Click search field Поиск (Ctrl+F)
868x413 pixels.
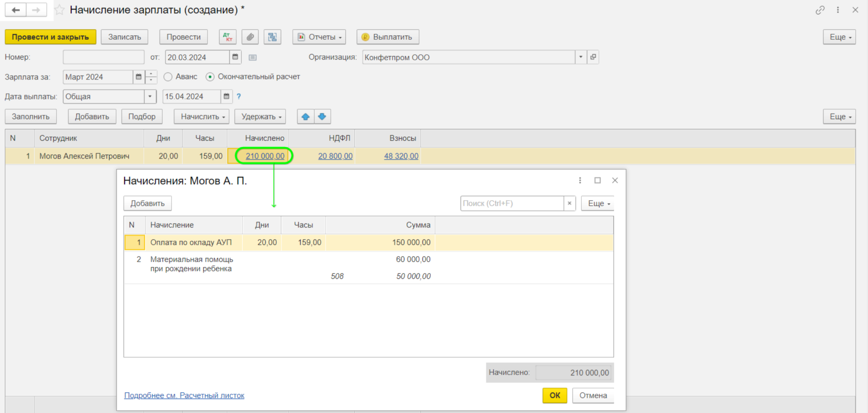click(x=512, y=203)
